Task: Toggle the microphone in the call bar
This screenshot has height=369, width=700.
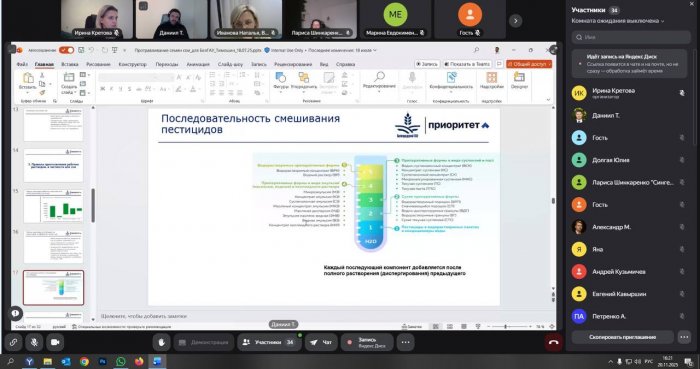Action: (x=34, y=342)
